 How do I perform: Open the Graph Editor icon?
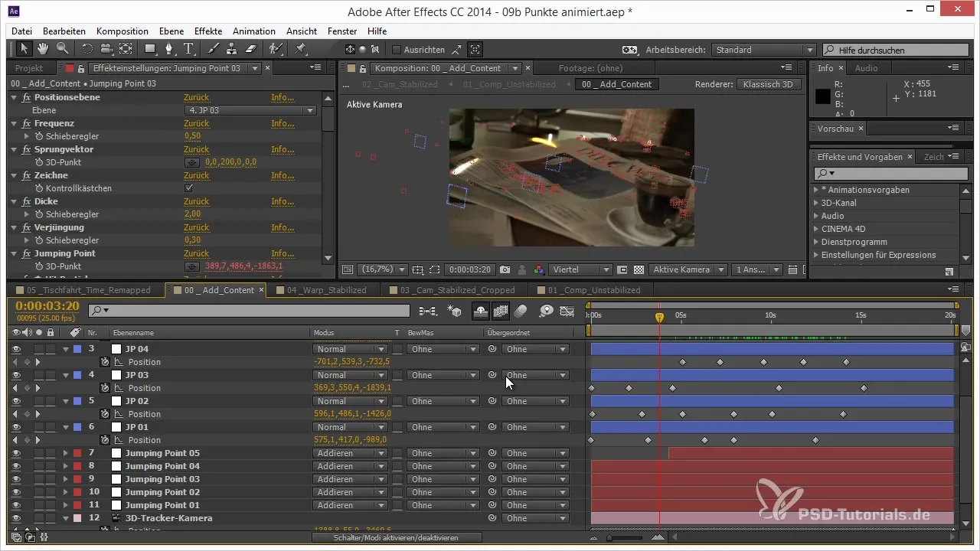coord(567,311)
